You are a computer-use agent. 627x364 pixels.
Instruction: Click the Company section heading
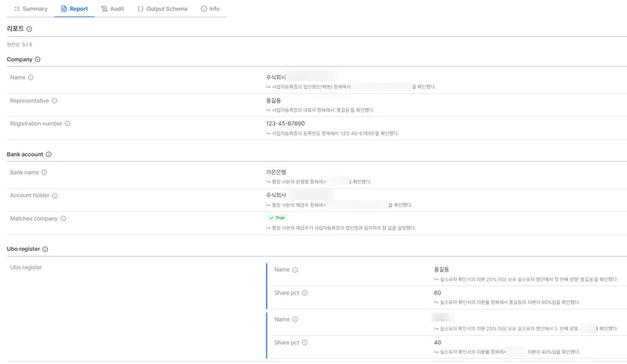pyautogui.click(x=19, y=59)
